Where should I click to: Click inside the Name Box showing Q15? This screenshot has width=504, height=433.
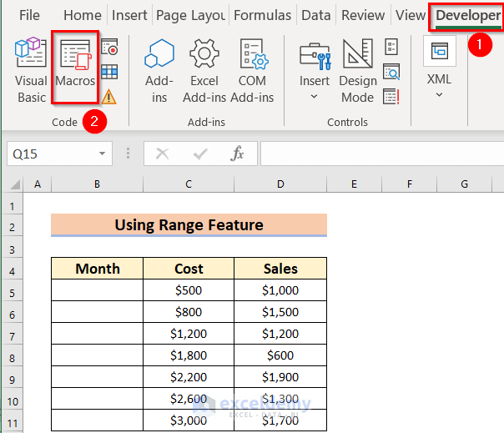click(x=52, y=154)
